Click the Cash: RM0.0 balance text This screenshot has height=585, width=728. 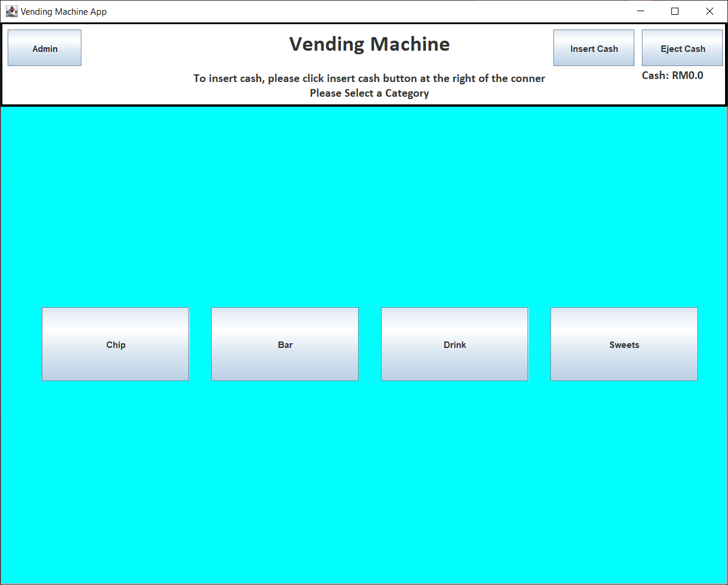coord(673,75)
